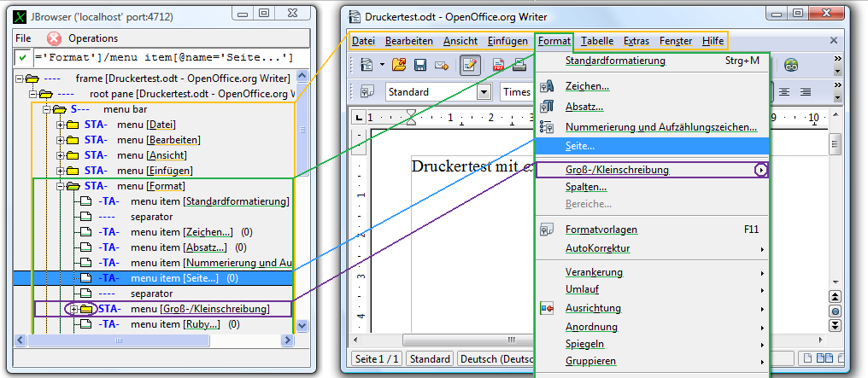Viewport: 868px width, 378px height.
Task: Click the Justified alignment toolbar button
Action: (x=805, y=91)
